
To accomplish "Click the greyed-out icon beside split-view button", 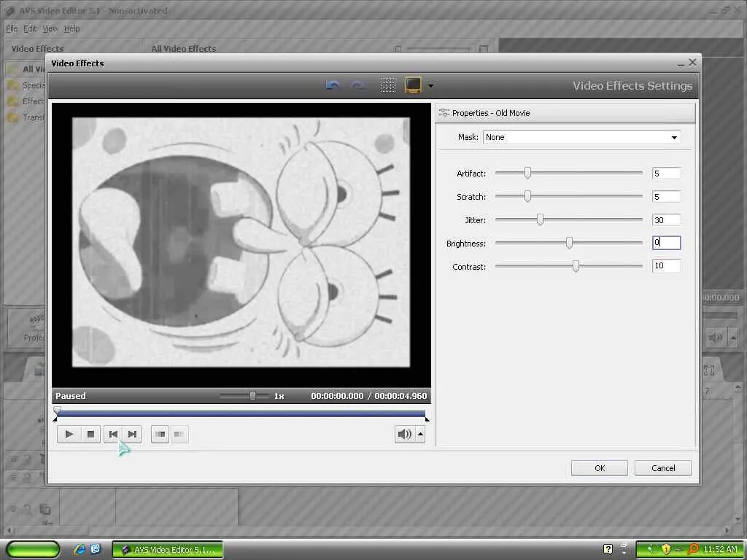I will [179, 435].
